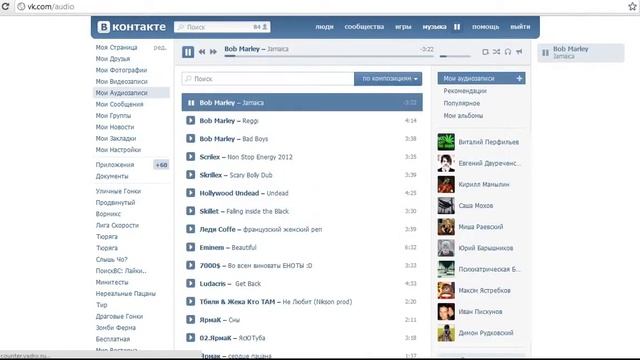The width and height of the screenshot is (640, 360).
Task: Switch to Популярное audio section
Action: tap(462, 103)
